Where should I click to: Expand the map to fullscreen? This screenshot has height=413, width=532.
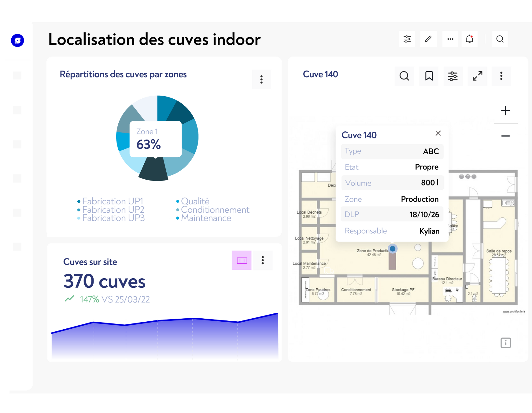click(x=477, y=76)
